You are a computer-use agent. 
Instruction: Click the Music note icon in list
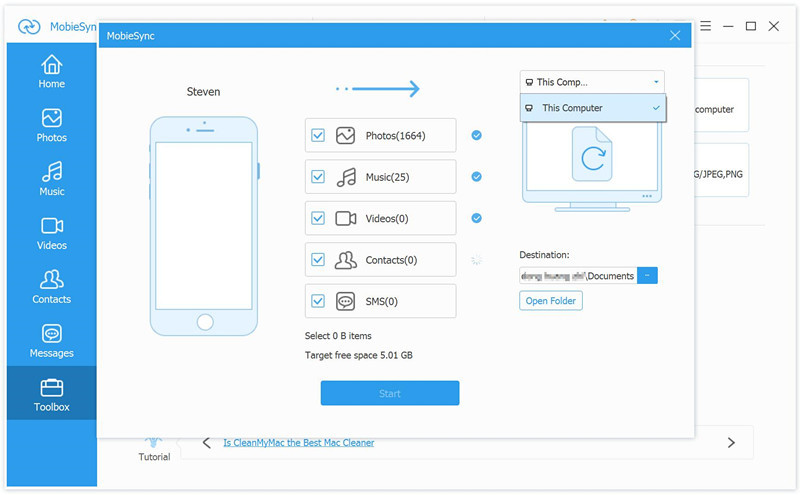point(346,177)
